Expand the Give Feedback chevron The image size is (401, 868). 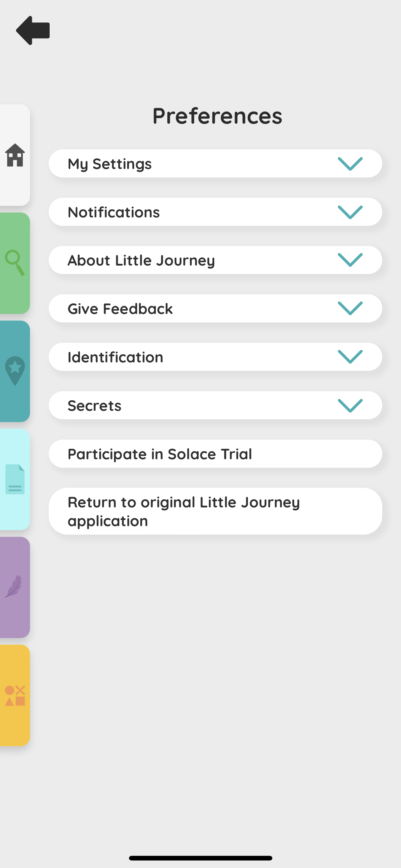[350, 309]
